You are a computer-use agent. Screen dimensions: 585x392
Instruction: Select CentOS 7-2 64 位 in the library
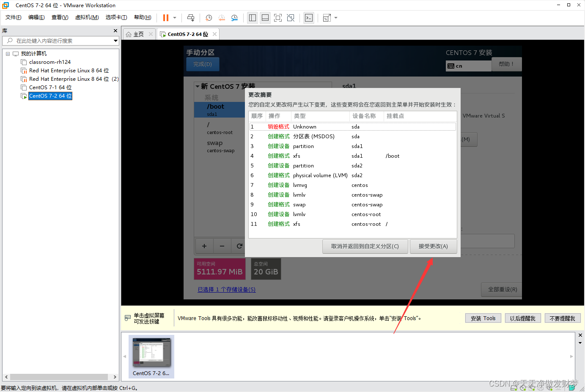50,96
